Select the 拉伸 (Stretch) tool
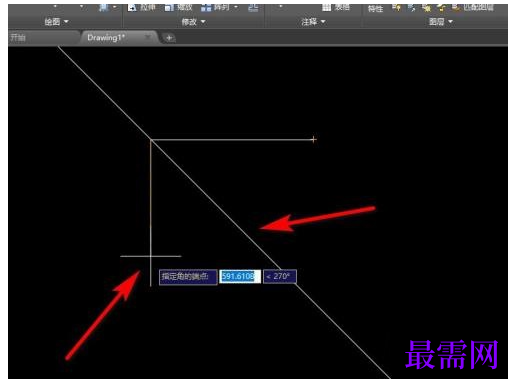Image resolution: width=517 pixels, height=386 pixels. [x=142, y=7]
